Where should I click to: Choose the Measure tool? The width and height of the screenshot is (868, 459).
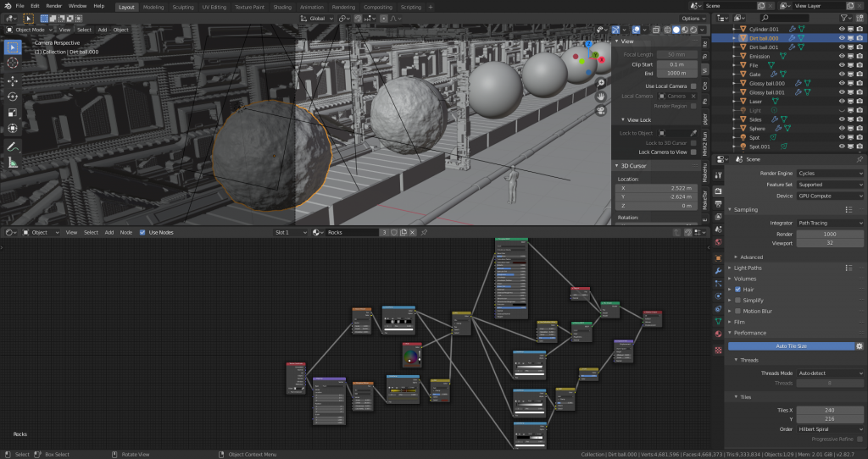13,162
